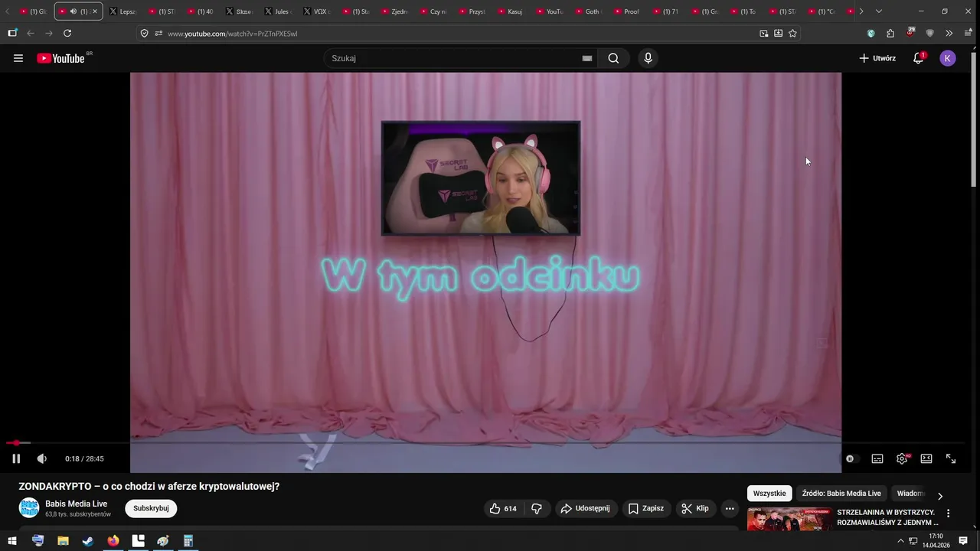Go back in browser history
The width and height of the screenshot is (980, 551).
pos(31,33)
